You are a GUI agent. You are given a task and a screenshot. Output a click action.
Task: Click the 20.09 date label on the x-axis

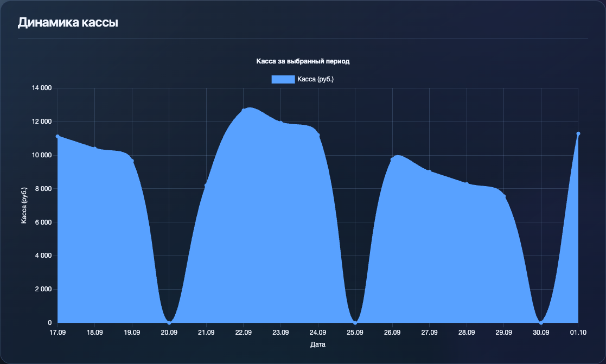pos(169,333)
